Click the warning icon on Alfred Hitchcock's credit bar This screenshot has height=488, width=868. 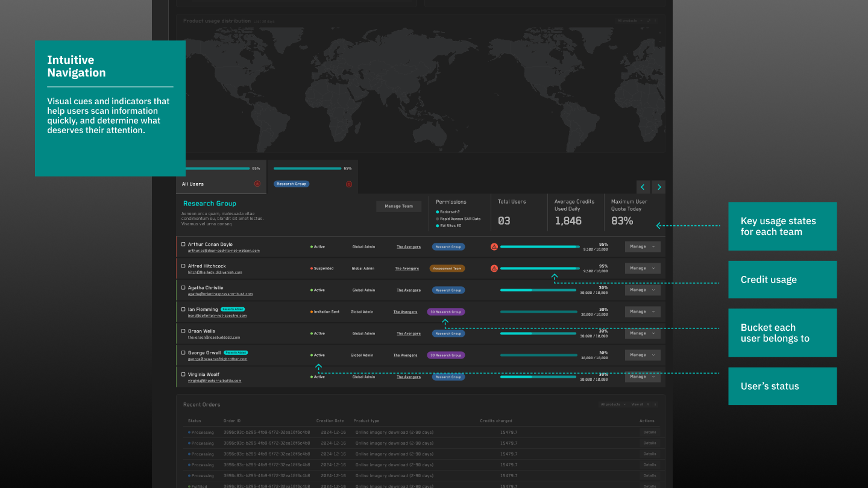(x=494, y=268)
